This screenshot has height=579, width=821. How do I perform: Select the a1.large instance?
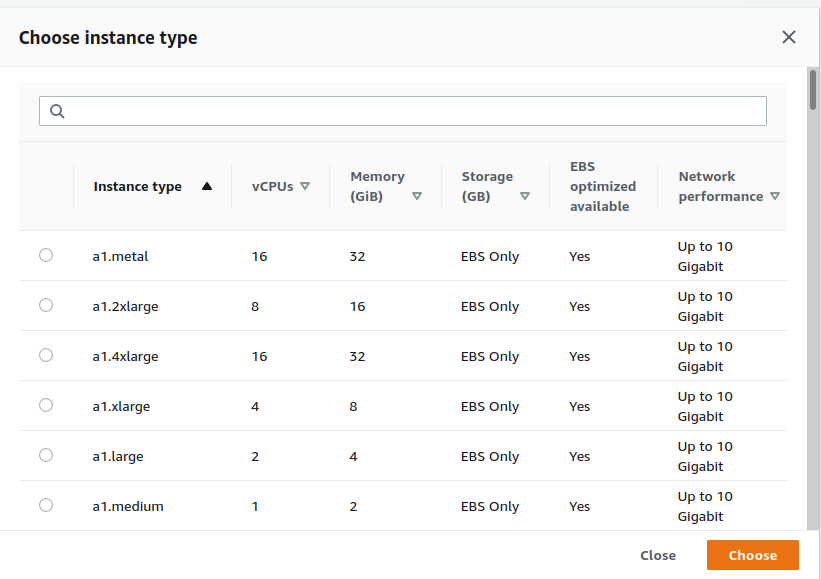(x=45, y=455)
